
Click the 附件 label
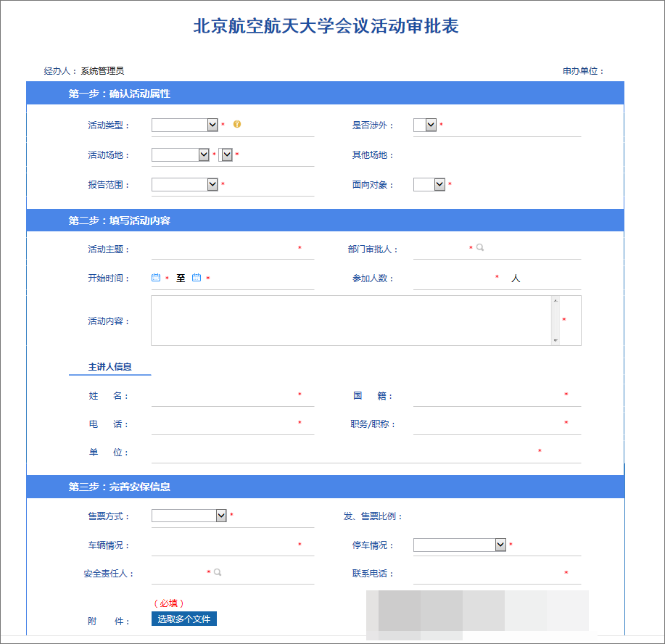click(x=108, y=621)
